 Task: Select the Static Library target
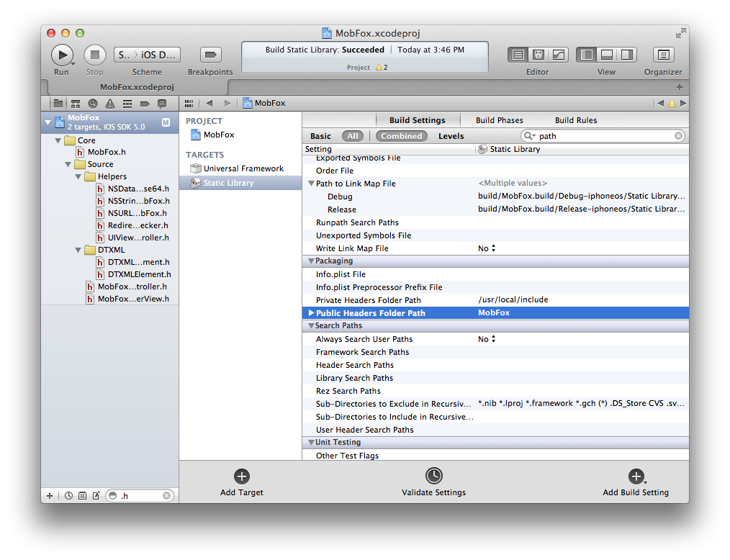(240, 183)
